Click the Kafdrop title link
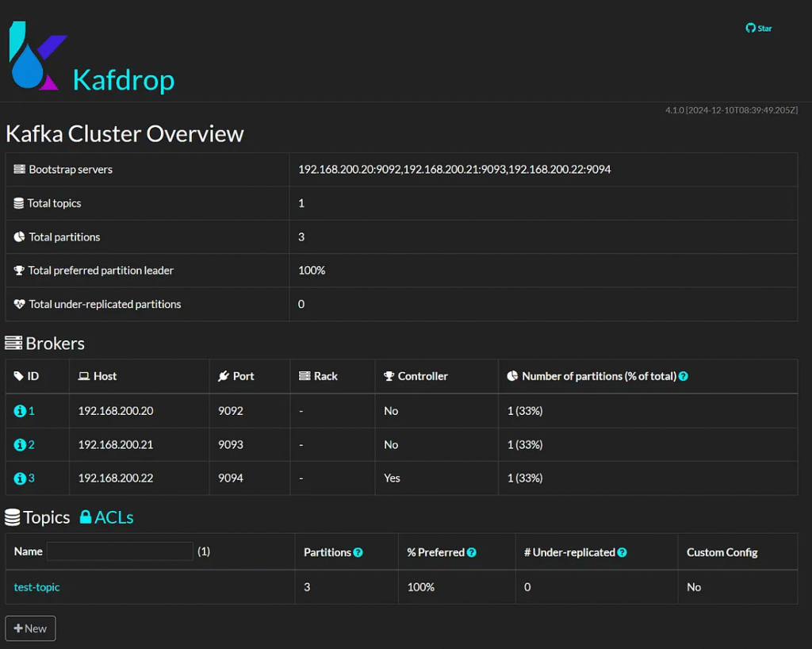This screenshot has width=812, height=649. click(x=124, y=80)
